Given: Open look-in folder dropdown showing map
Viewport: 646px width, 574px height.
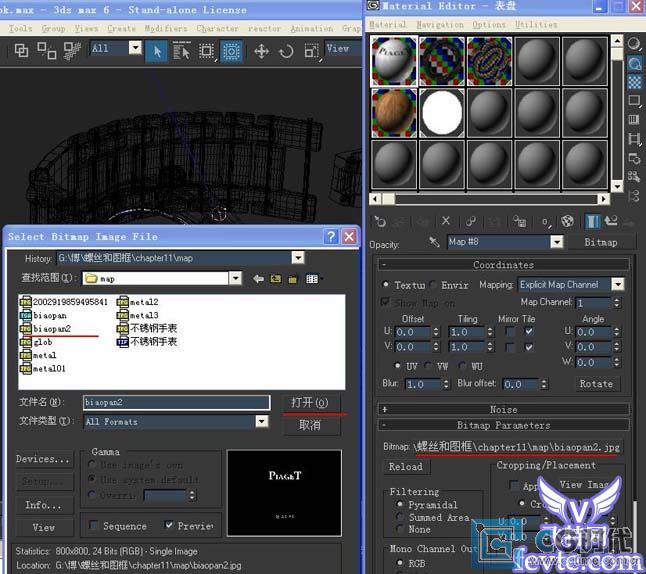Looking at the screenshot, I should 236,279.
